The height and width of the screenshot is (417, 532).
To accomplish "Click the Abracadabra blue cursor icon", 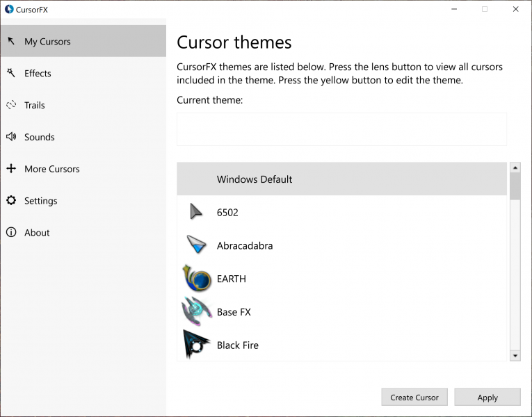I will click(196, 244).
